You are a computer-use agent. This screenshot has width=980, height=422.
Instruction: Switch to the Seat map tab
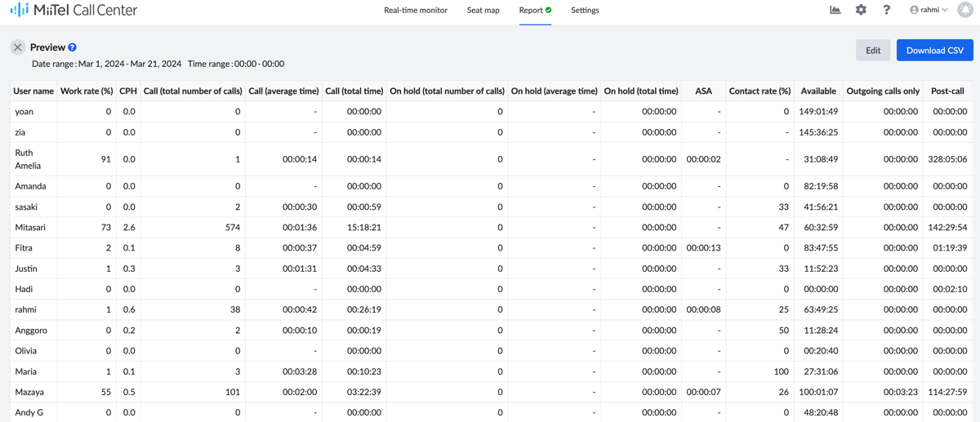[483, 11]
